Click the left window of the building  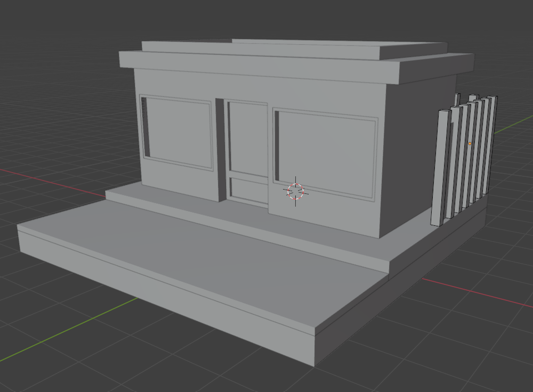(177, 132)
